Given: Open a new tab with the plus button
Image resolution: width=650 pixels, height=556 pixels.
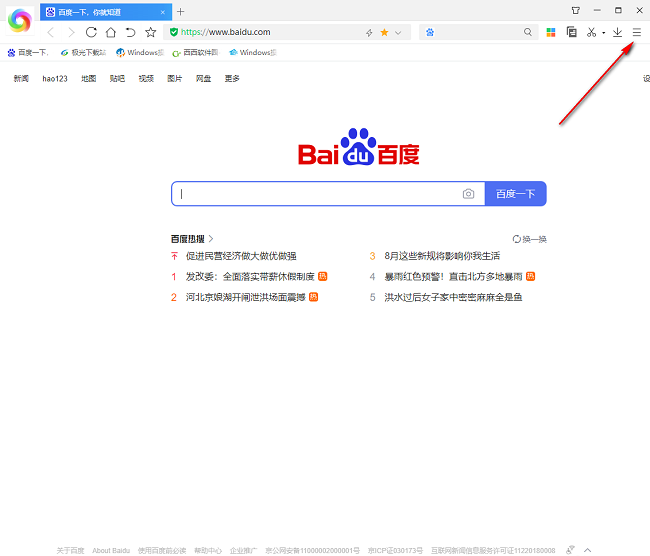Looking at the screenshot, I should point(180,12).
